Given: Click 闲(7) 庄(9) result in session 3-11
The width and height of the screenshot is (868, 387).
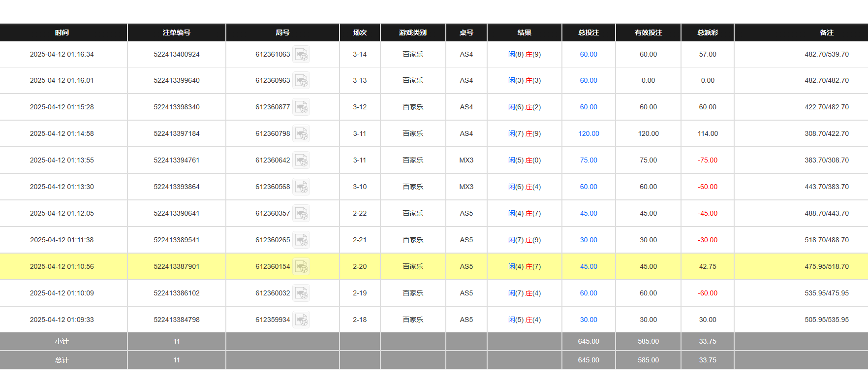Looking at the screenshot, I should coord(524,133).
